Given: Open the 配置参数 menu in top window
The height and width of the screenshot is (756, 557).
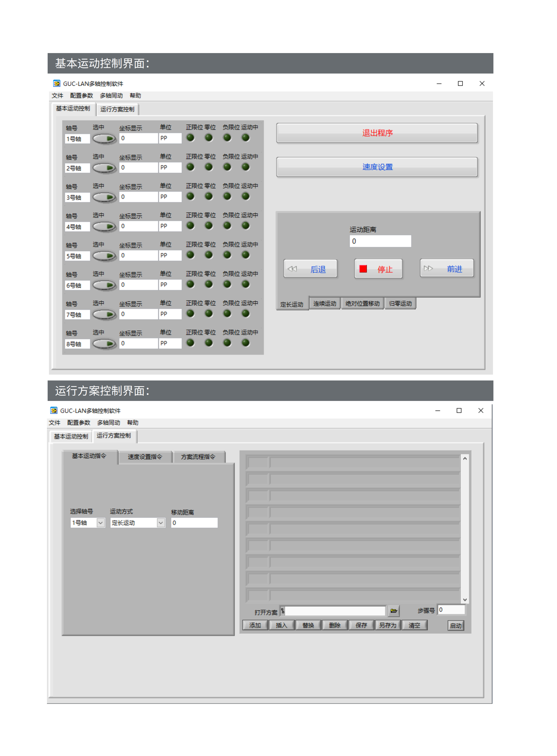Looking at the screenshot, I should (81, 96).
